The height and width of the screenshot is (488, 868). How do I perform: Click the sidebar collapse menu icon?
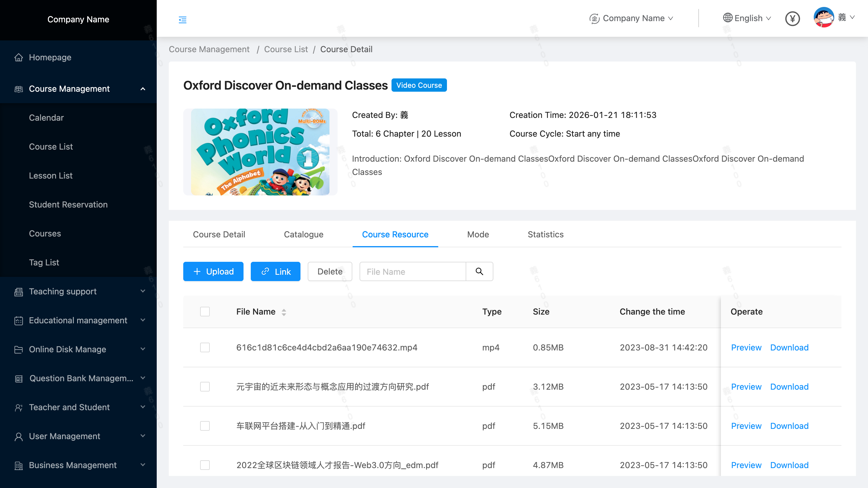click(x=182, y=20)
